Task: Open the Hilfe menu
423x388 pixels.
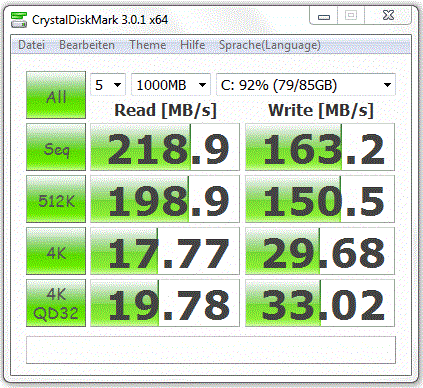Action: point(192,45)
